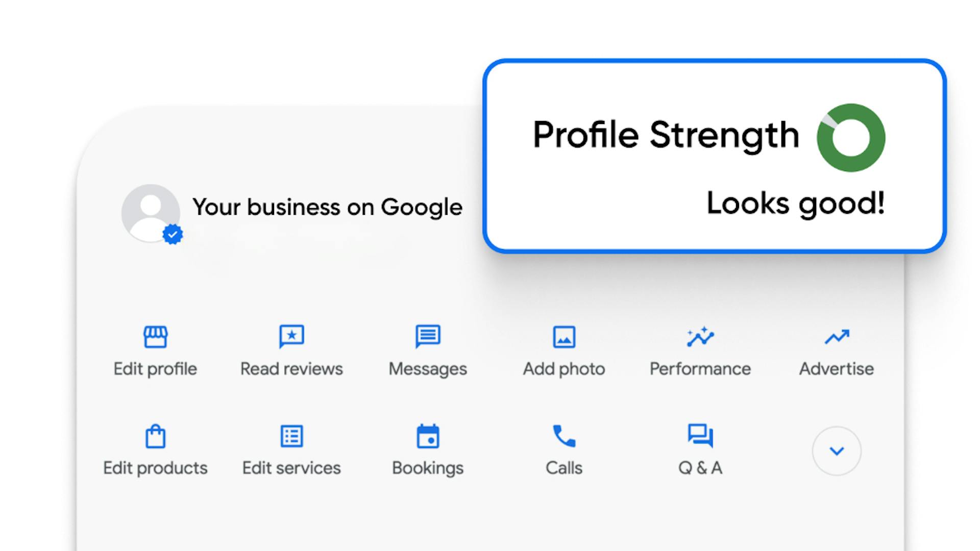Click the 'Edit profile' text label

[x=155, y=369]
